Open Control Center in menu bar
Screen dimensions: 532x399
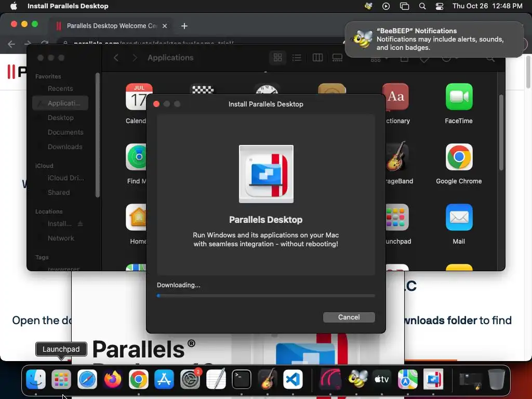[440, 6]
